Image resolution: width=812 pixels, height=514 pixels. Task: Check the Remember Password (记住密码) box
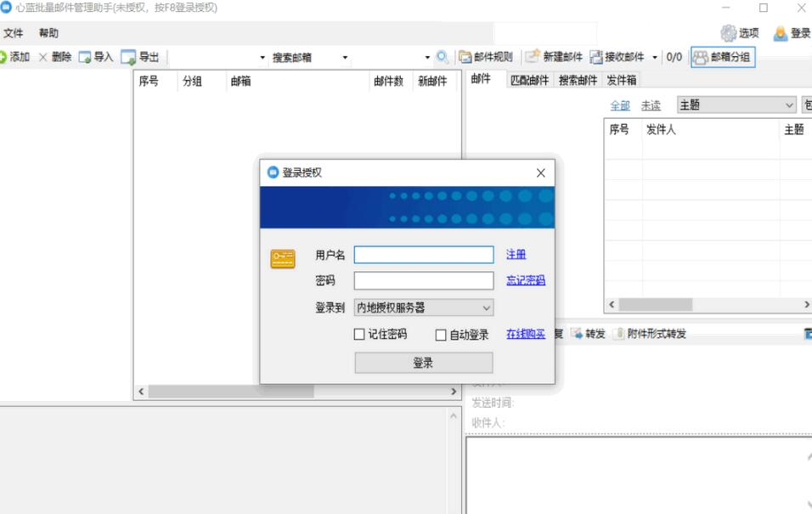pos(359,334)
